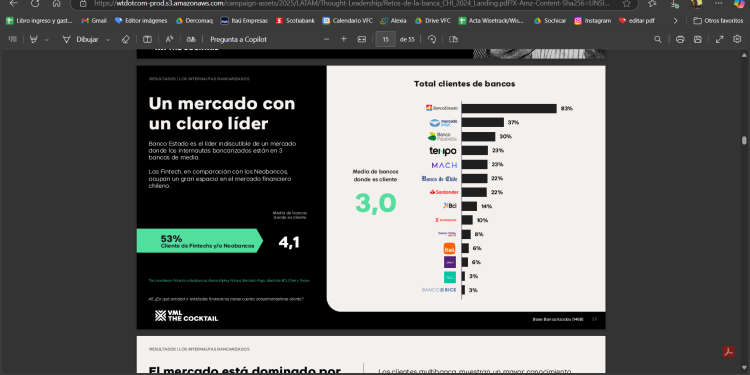
Task: Click the '3,0' green figure
Action: [375, 202]
